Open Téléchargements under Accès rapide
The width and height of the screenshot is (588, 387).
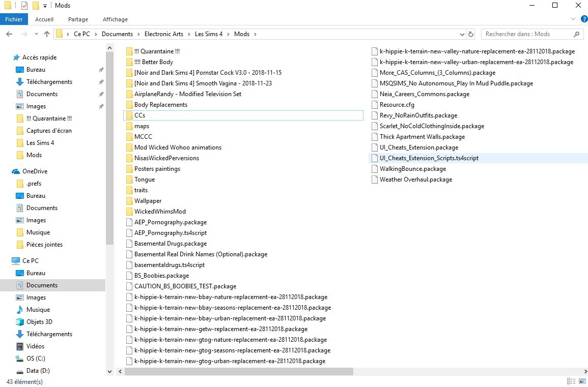tap(49, 82)
